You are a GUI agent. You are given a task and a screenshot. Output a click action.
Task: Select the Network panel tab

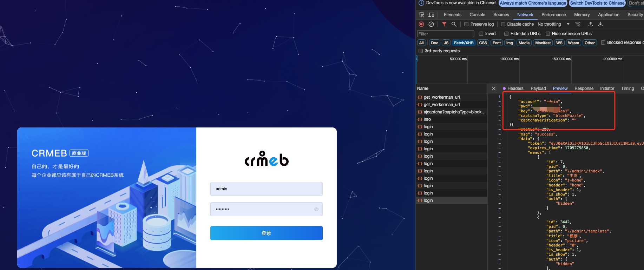[525, 15]
